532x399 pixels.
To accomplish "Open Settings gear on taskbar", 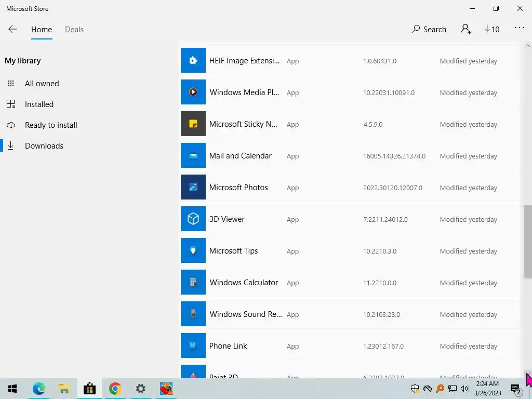I will click(x=140, y=389).
